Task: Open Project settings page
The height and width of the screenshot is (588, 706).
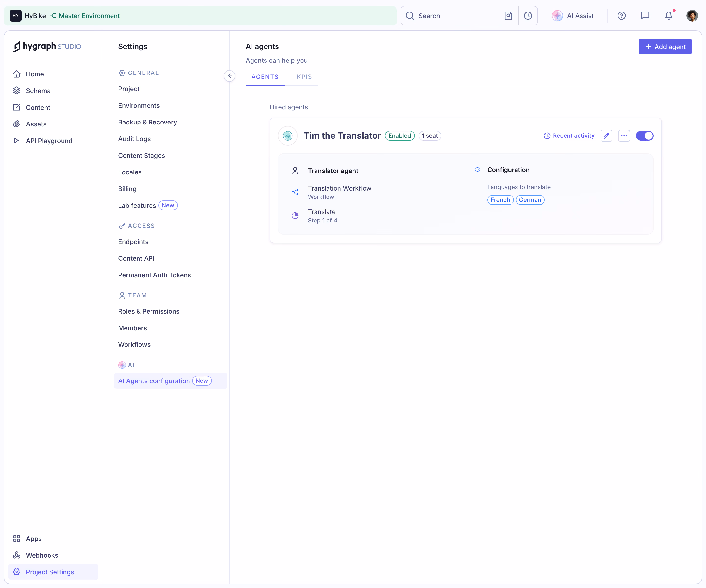Action: tap(129, 89)
